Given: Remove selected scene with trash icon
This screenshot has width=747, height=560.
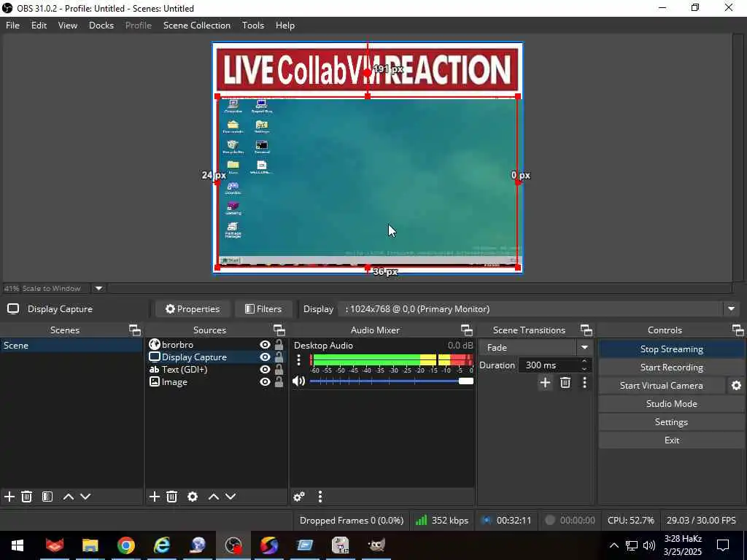Looking at the screenshot, I should click(x=27, y=497).
